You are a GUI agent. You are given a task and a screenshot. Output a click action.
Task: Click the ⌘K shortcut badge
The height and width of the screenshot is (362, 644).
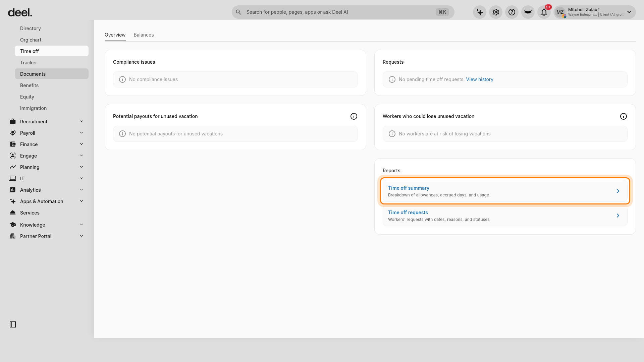[x=442, y=12]
